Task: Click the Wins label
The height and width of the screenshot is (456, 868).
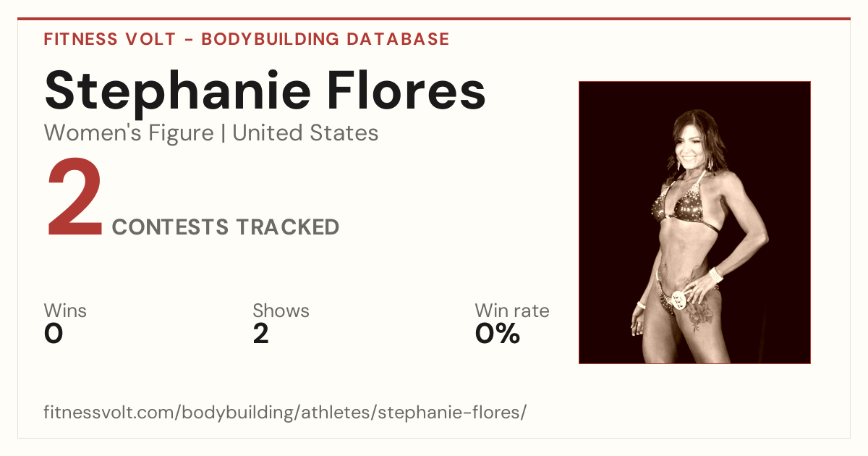Action: 65,311
